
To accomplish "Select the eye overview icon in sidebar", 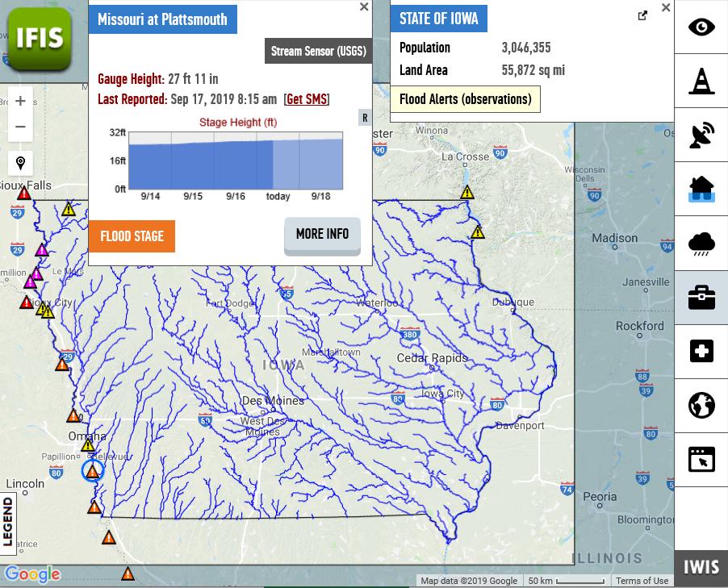I will point(701,25).
